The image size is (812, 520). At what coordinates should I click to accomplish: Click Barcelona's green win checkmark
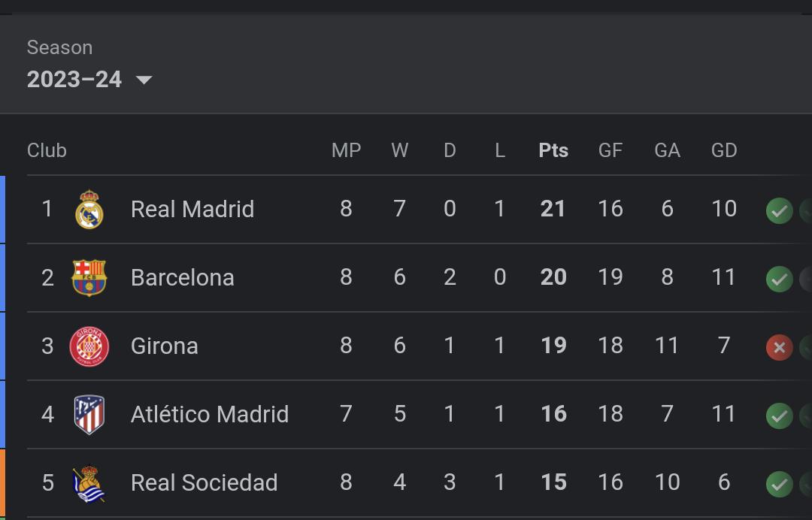(780, 279)
